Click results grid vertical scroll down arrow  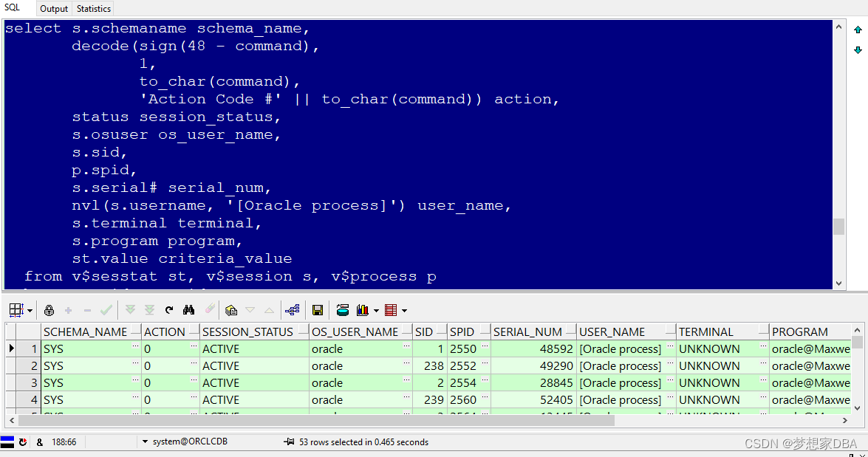858,408
